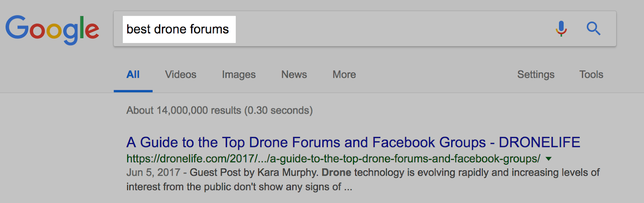Click the green dronelife.com URL

(x=333, y=159)
